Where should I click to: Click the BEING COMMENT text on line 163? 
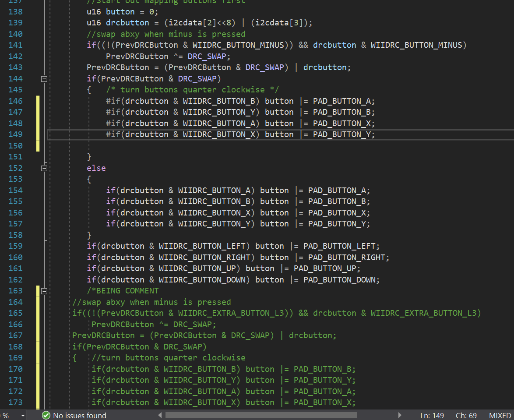pyautogui.click(x=127, y=291)
